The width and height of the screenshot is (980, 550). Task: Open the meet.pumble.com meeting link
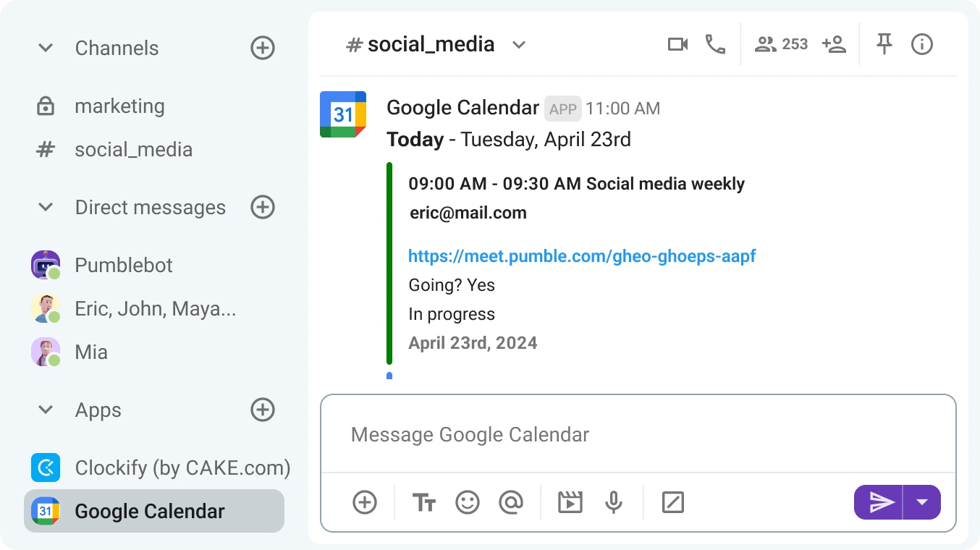point(582,256)
